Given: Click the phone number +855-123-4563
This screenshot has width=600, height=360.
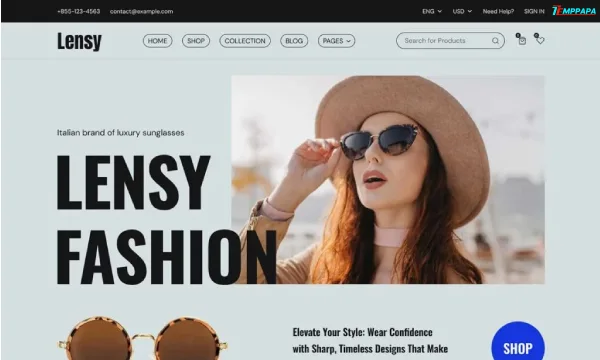Looking at the screenshot, I should (x=78, y=11).
